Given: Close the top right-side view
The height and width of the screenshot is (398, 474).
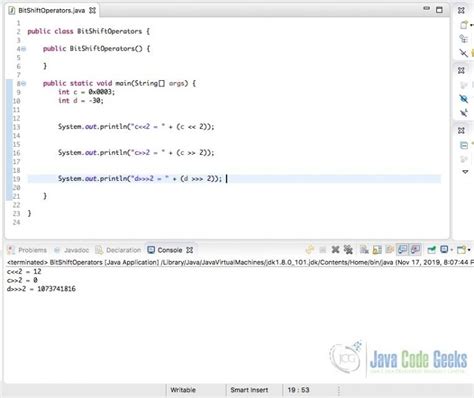Looking at the screenshot, I should coord(461,10).
